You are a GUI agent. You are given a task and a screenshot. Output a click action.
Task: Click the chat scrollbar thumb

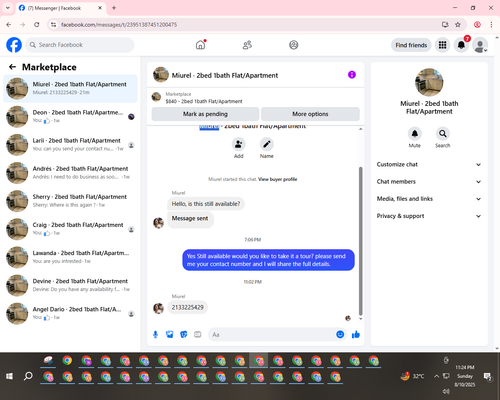[x=360, y=241]
